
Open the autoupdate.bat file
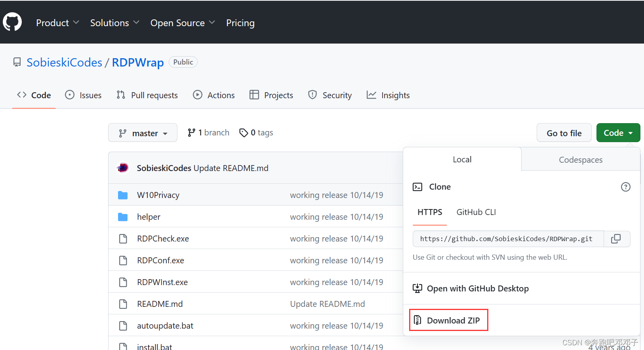coord(165,326)
